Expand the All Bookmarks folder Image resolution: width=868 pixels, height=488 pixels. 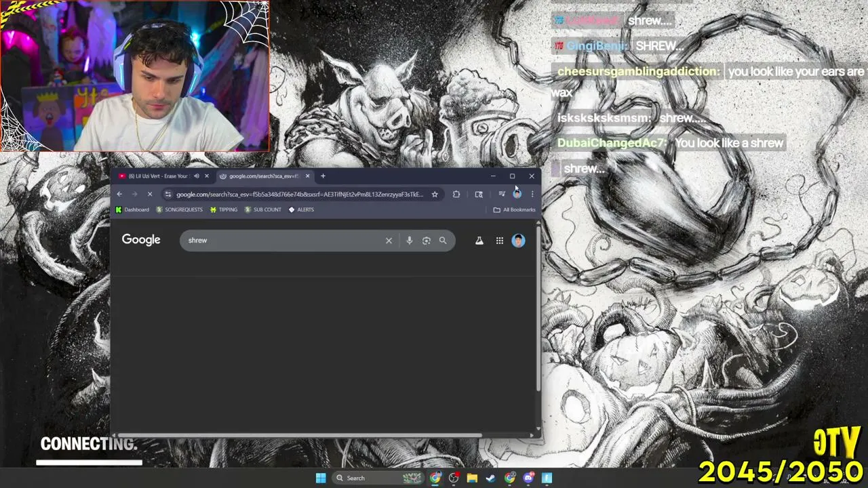[x=515, y=210]
